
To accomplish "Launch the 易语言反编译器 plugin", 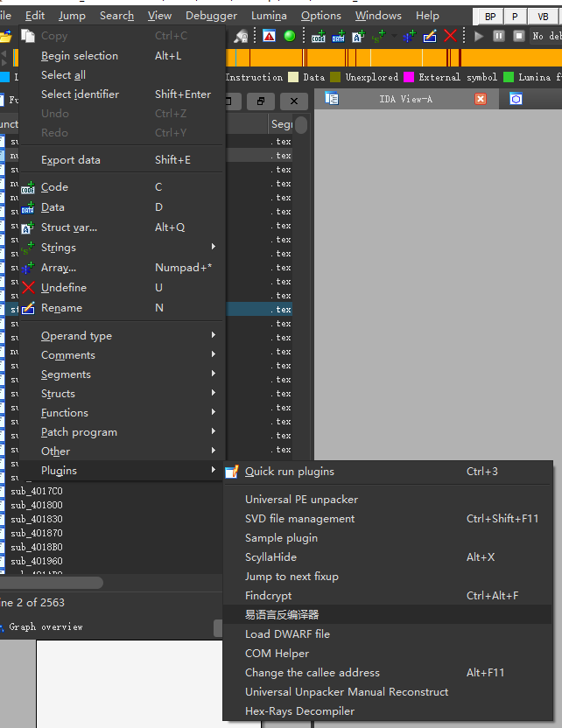I will [282, 615].
